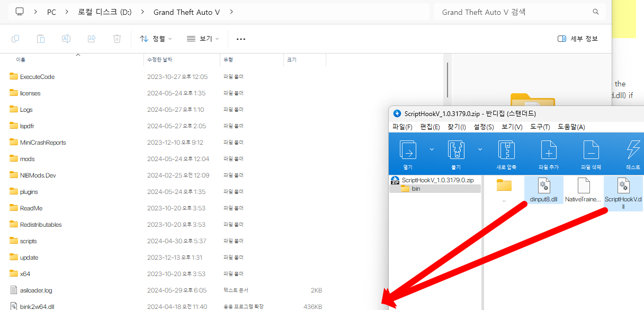Select the NativeTrainer file in archive
The height and width of the screenshot is (310, 644).
[583, 187]
